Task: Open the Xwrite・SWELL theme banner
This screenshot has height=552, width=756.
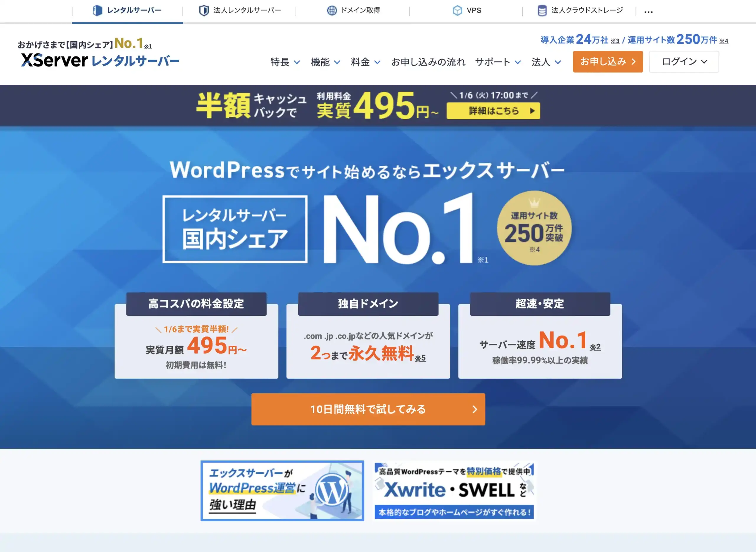Action: 454,491
